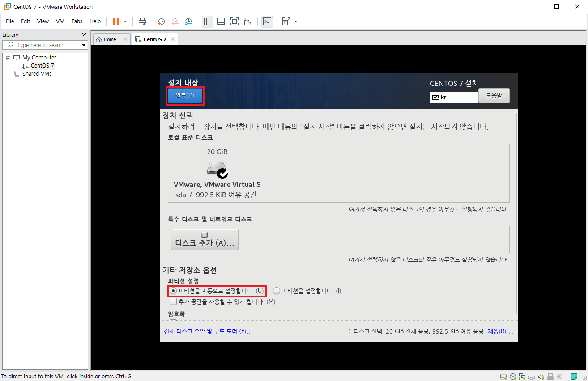Click the CD/DVD drive status icon

(x=513, y=377)
